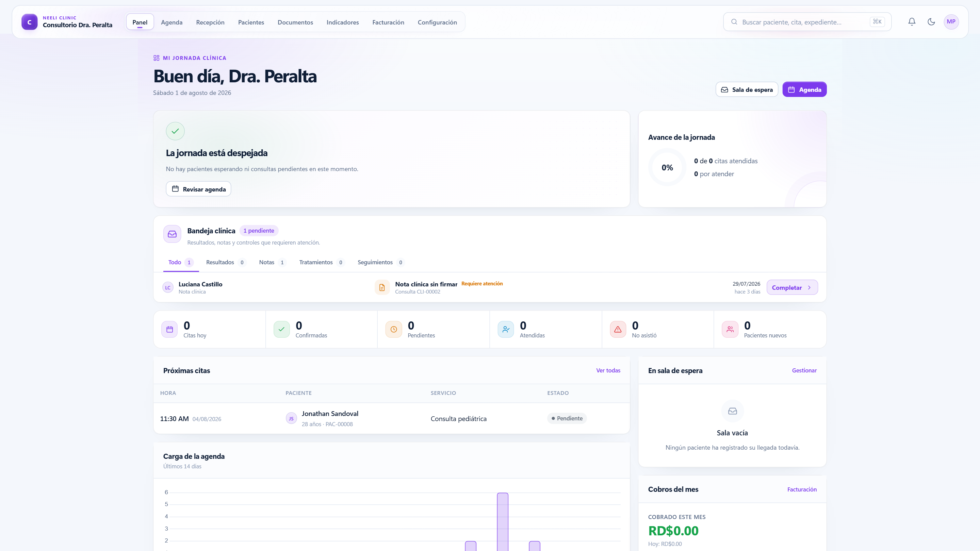This screenshot has width=980, height=551.
Task: Switch to Tratamientos tab
Action: (322, 262)
